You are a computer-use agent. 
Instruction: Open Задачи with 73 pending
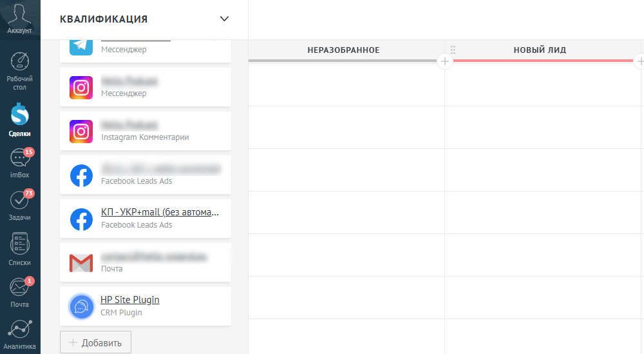coord(19,205)
